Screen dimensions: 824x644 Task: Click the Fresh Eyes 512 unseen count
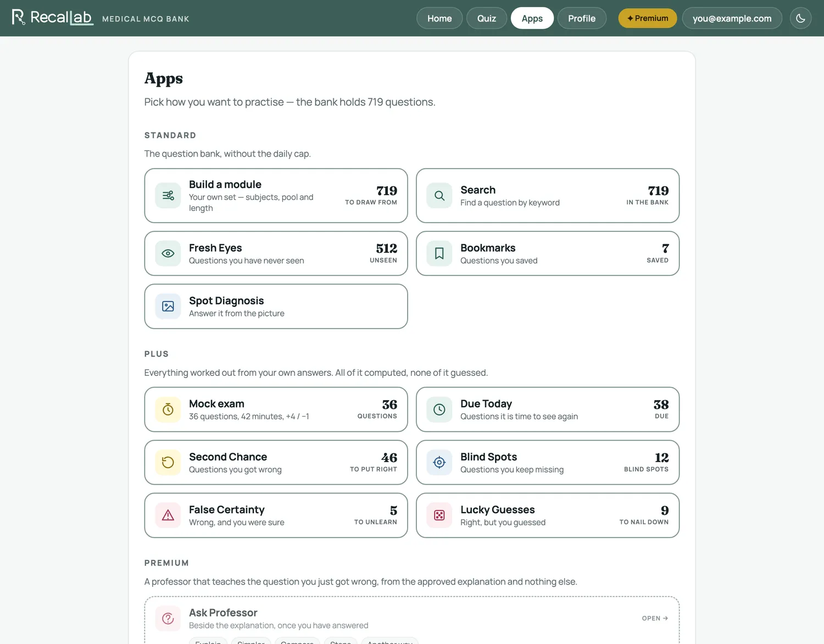coord(383,253)
